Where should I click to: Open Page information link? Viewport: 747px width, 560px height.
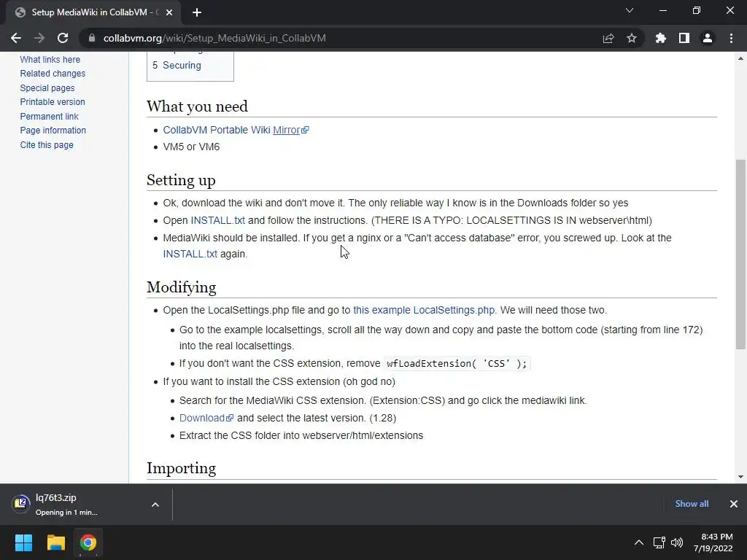(53, 131)
